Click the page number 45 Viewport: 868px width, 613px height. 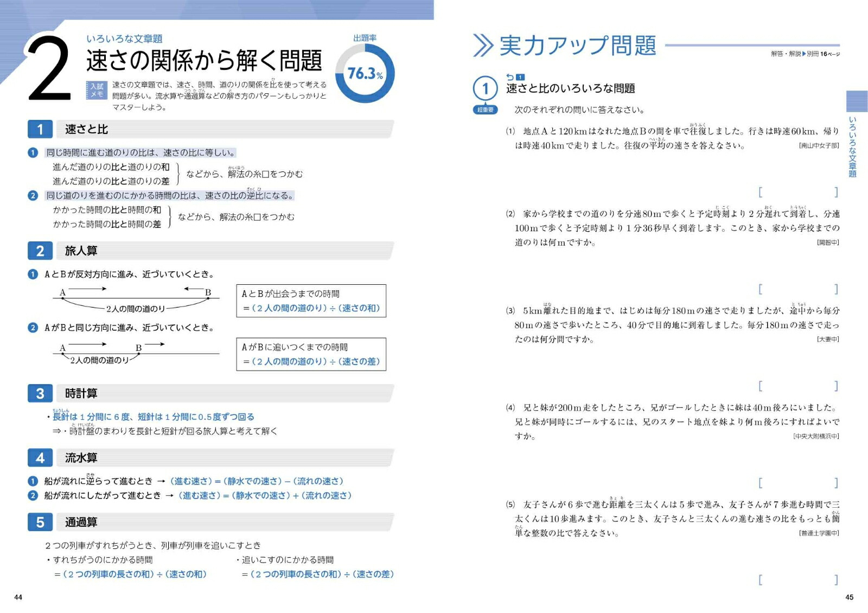coord(849,597)
